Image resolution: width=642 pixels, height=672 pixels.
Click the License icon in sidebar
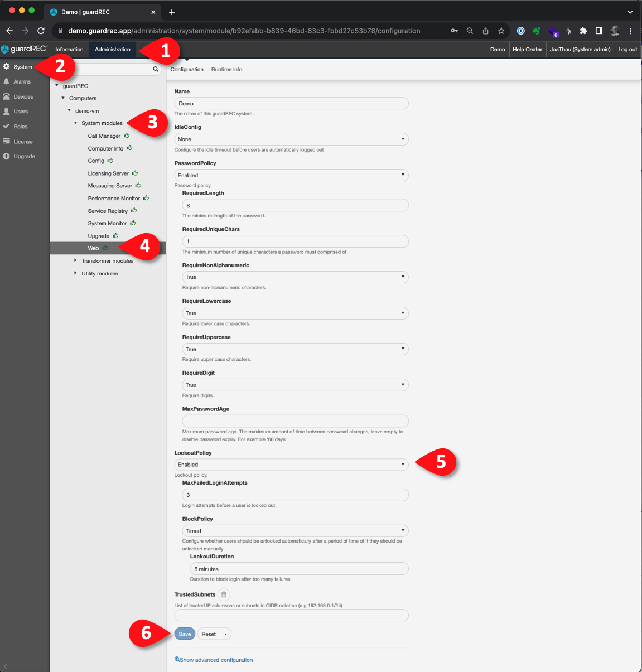coord(7,142)
